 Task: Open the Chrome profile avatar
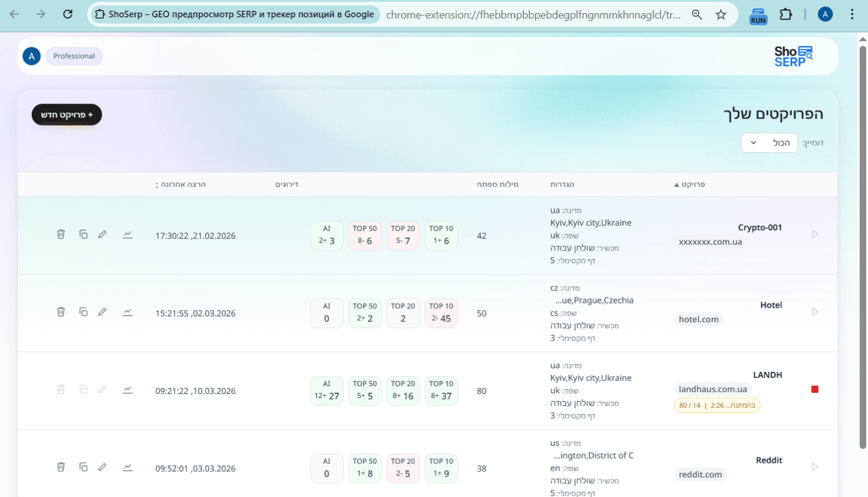pos(825,15)
